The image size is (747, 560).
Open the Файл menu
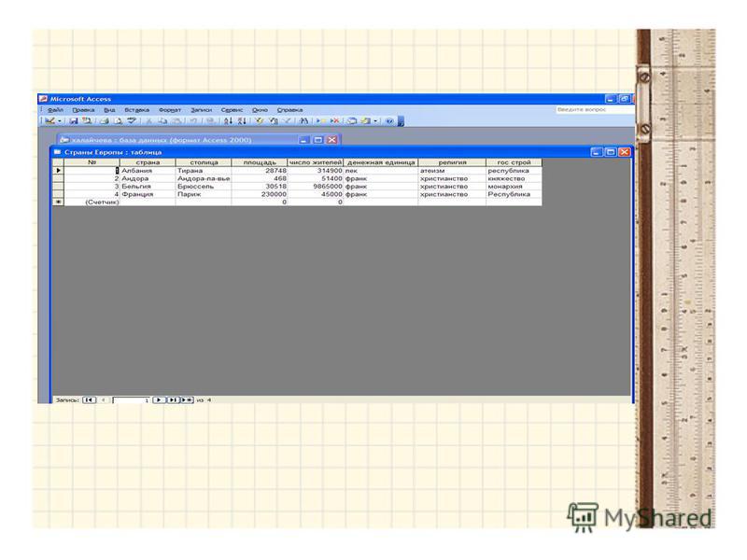coord(55,110)
